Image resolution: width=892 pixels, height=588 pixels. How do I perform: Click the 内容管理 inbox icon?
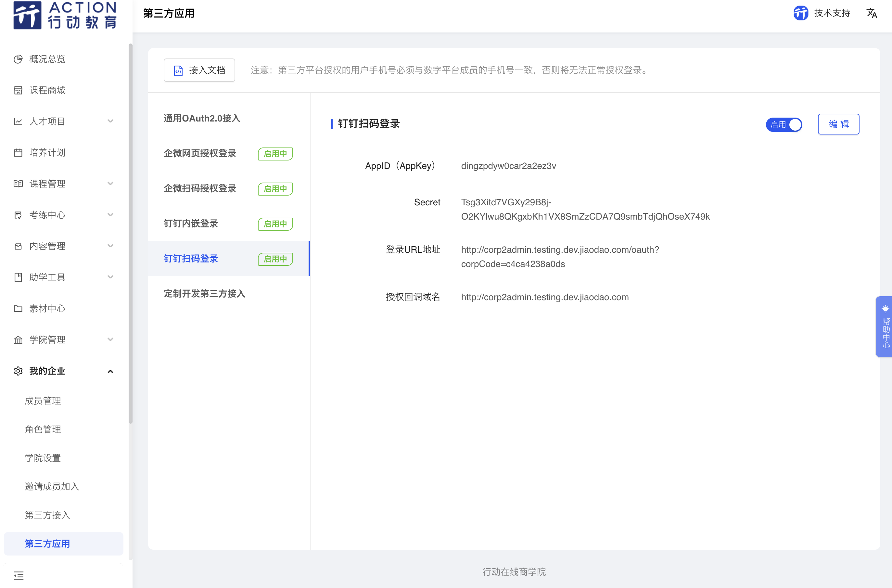18,246
